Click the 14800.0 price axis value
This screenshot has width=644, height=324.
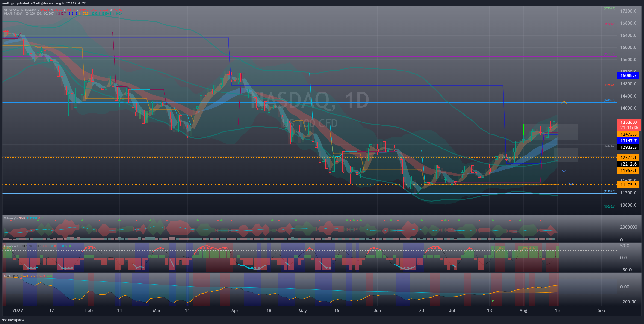(x=628, y=84)
